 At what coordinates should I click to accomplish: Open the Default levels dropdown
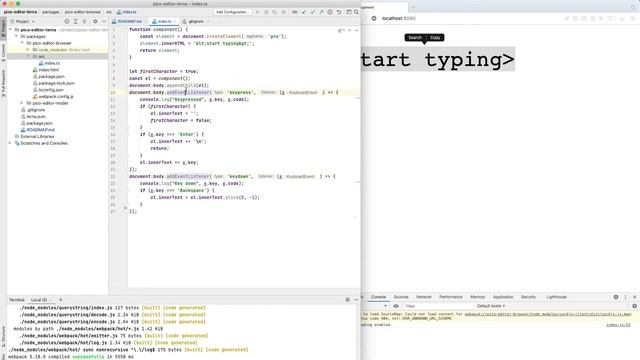491,306
